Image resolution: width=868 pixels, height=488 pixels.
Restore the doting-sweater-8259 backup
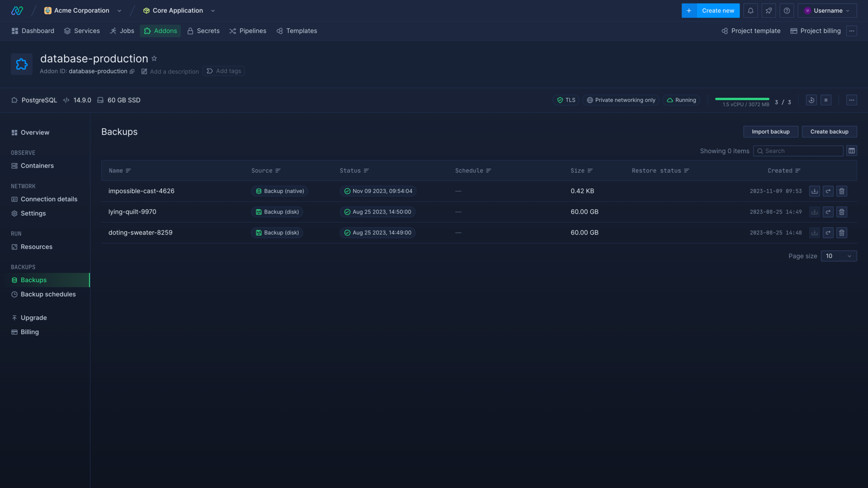828,233
